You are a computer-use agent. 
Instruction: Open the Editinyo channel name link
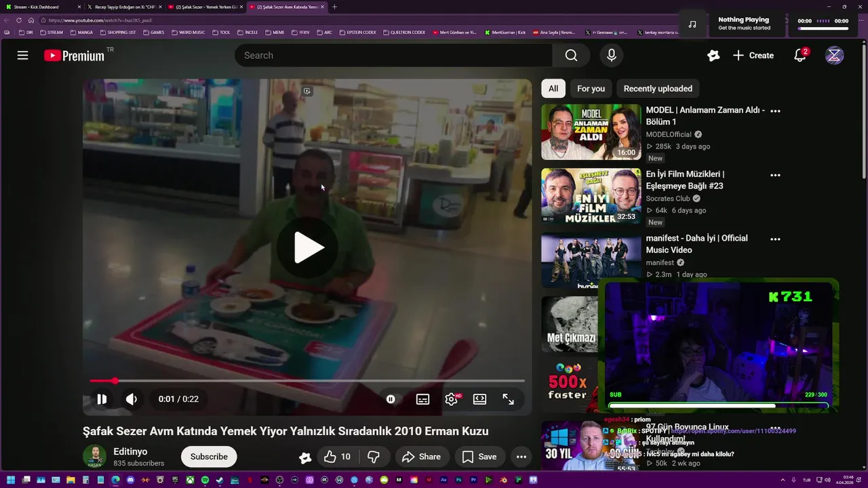coord(130,451)
